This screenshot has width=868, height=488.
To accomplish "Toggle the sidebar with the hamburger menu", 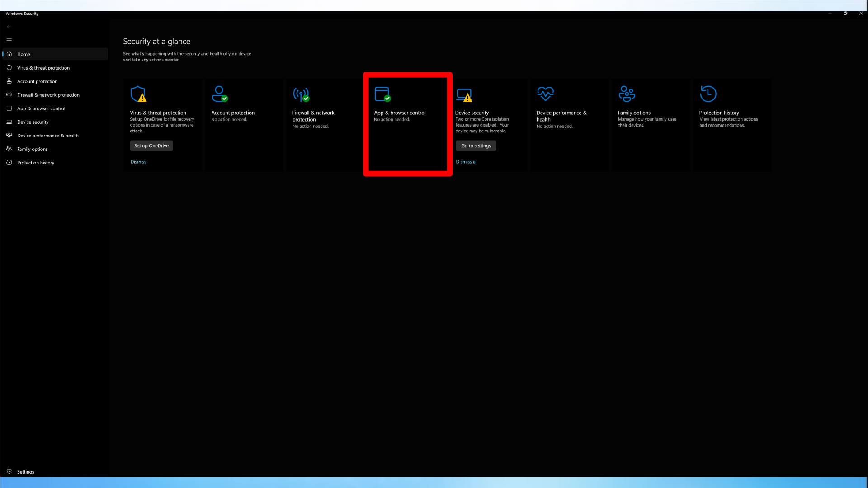I will [x=9, y=40].
